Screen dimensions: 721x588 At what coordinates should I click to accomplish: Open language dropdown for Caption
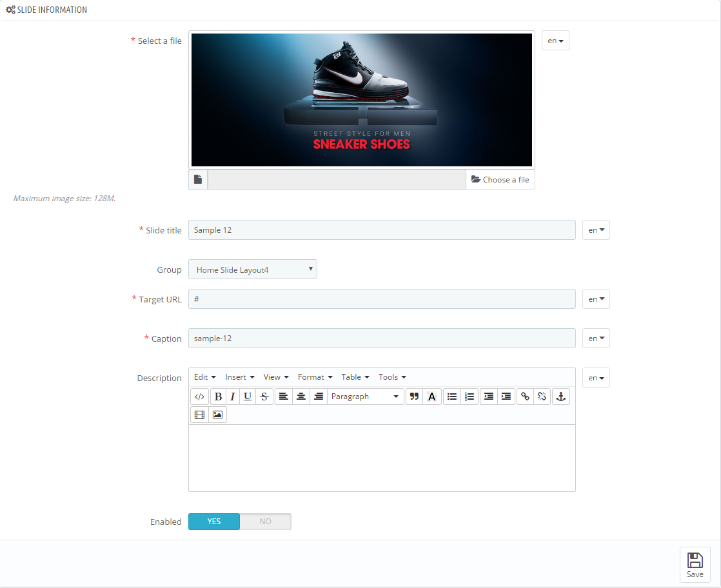596,338
